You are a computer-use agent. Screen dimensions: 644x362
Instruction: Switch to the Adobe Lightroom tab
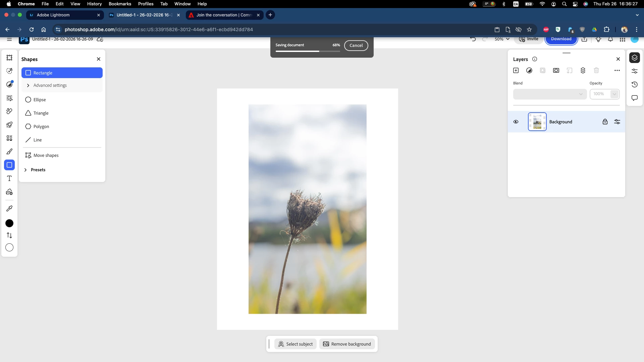[x=64, y=15]
